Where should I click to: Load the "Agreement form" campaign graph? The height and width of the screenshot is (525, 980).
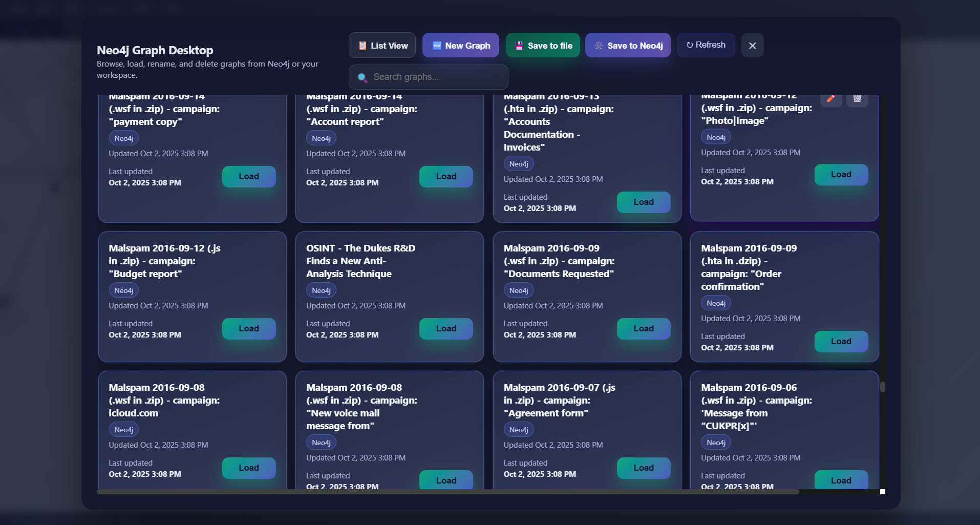click(644, 468)
